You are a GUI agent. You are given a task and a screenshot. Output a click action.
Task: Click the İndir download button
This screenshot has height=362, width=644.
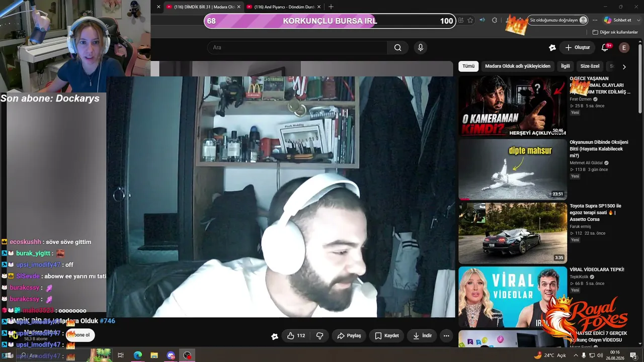(422, 336)
